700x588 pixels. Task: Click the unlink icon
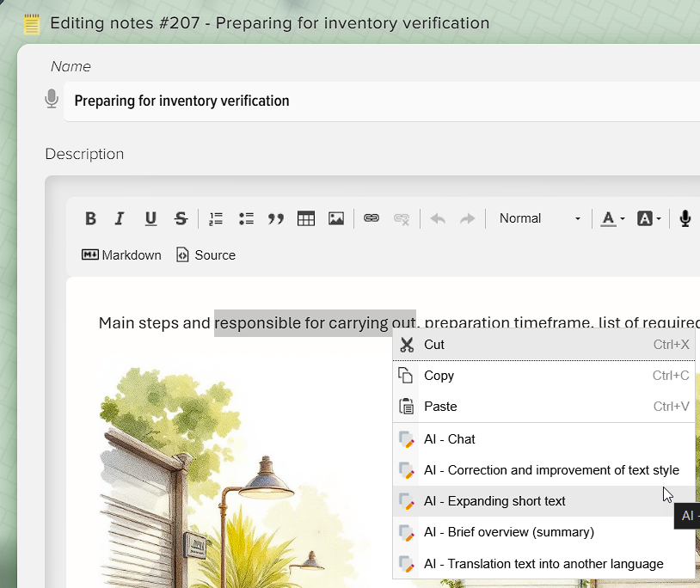click(402, 218)
